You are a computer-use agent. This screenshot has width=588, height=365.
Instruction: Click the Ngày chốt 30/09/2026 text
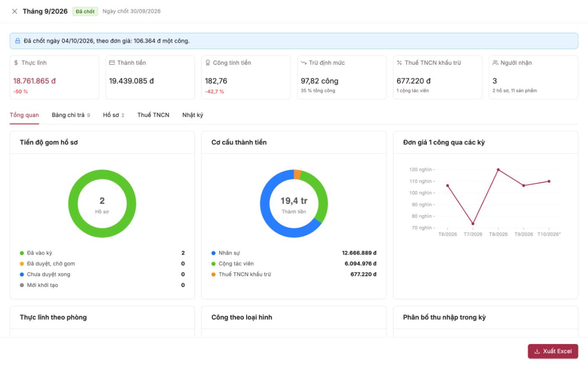(x=132, y=11)
